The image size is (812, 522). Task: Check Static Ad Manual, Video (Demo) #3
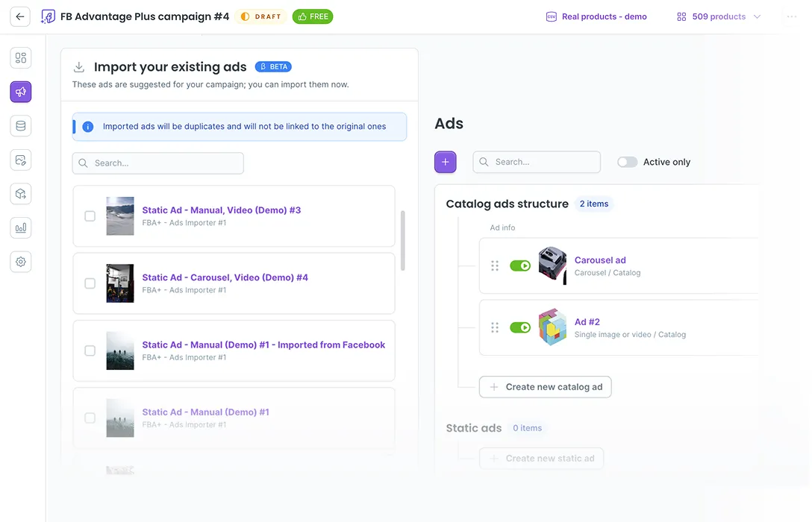(x=90, y=216)
